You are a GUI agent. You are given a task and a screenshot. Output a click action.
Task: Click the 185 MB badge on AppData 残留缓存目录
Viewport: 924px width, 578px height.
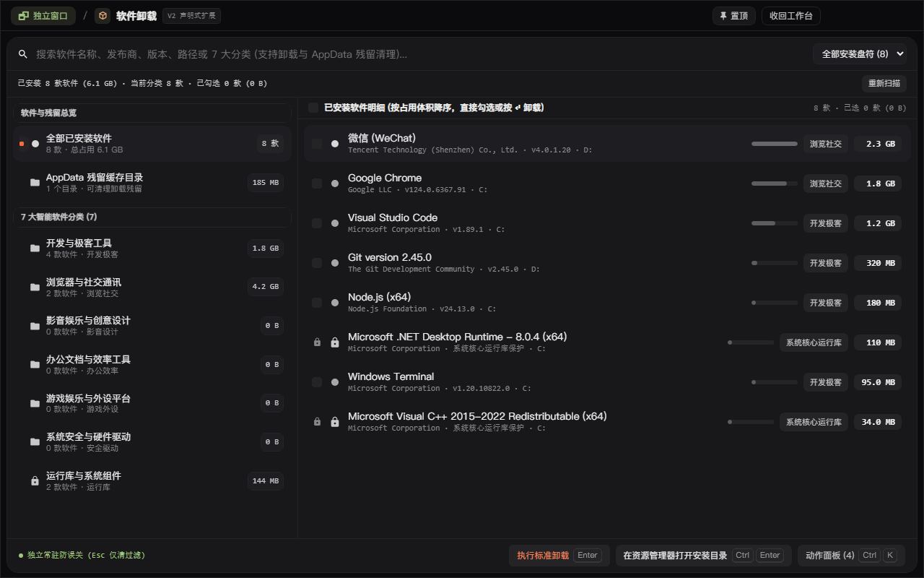[x=266, y=183]
